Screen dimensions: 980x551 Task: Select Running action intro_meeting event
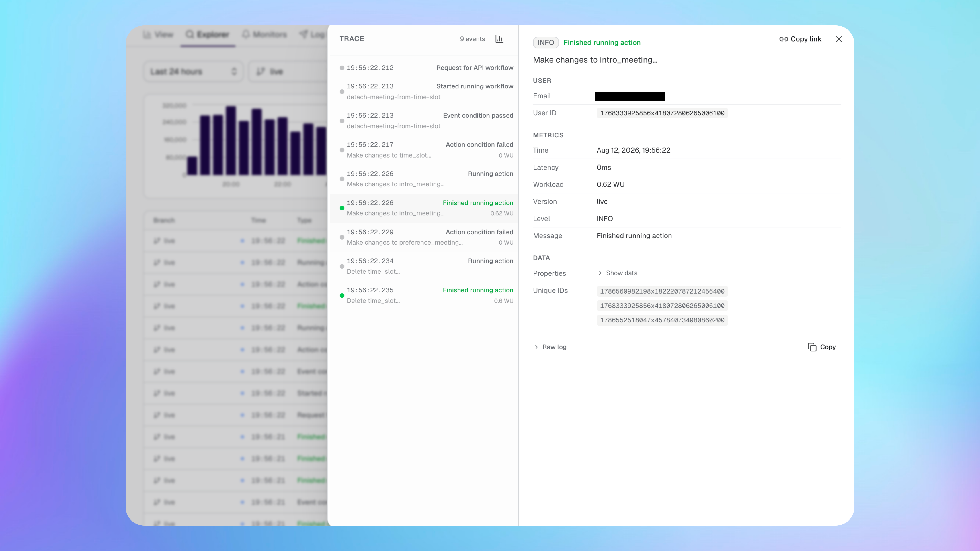point(424,179)
